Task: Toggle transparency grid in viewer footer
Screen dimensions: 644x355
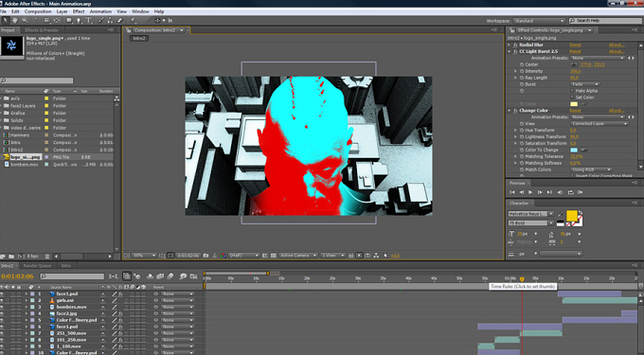Action: pos(274,256)
